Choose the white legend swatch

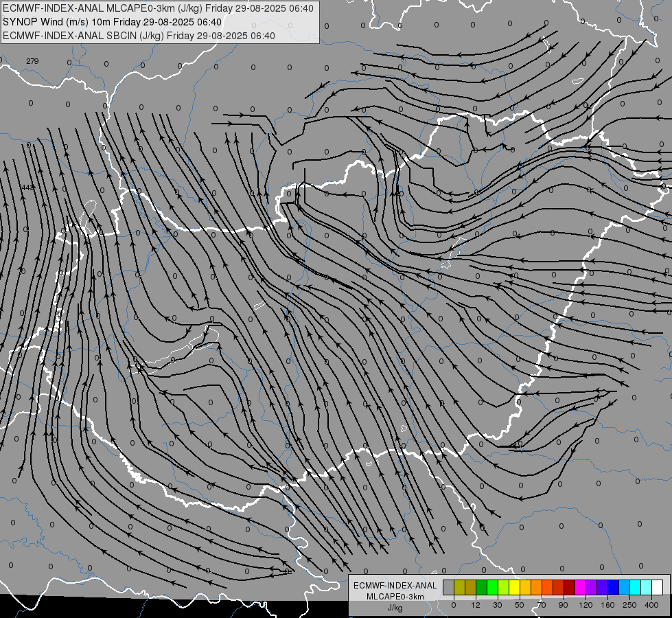657,587
